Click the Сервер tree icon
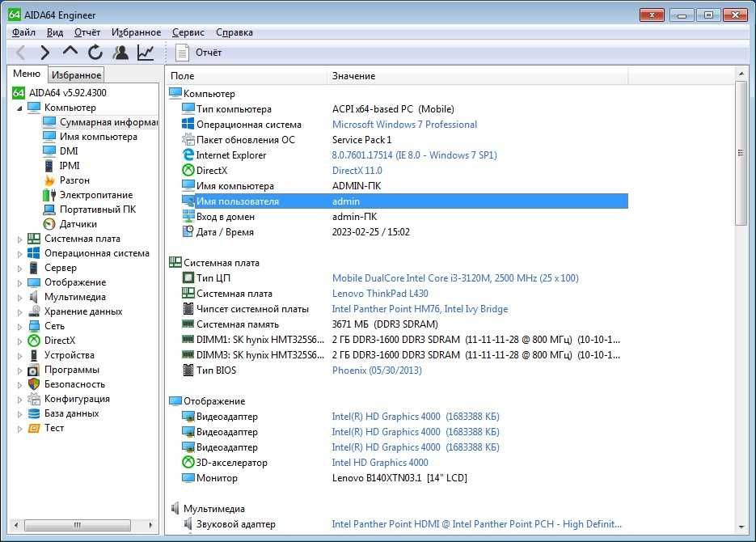 pos(34,268)
